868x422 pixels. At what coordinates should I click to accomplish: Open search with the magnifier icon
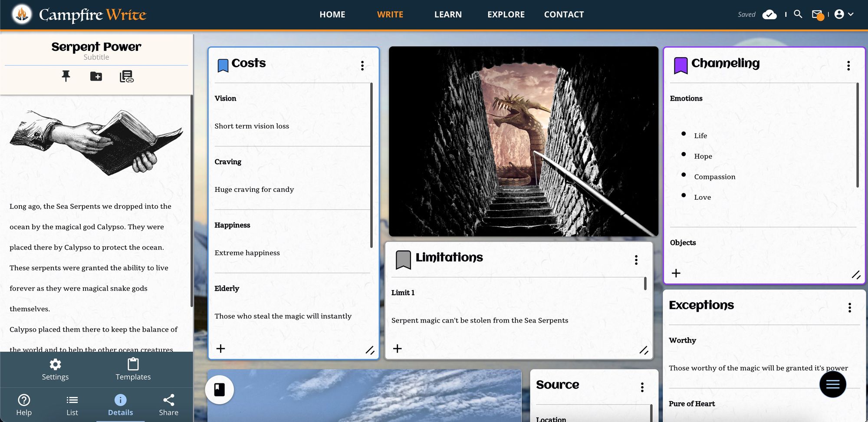pos(798,14)
